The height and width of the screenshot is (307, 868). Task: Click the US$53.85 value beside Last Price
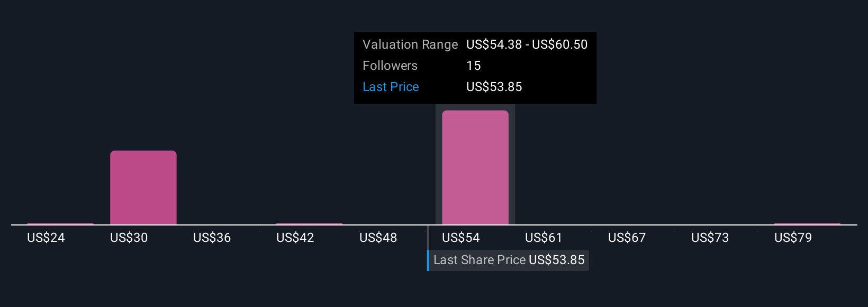click(x=494, y=87)
